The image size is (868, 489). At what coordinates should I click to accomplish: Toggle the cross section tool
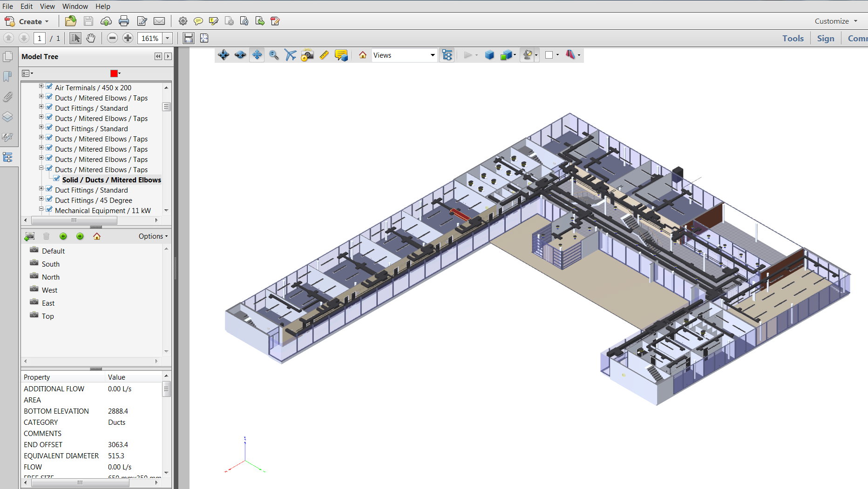click(571, 55)
